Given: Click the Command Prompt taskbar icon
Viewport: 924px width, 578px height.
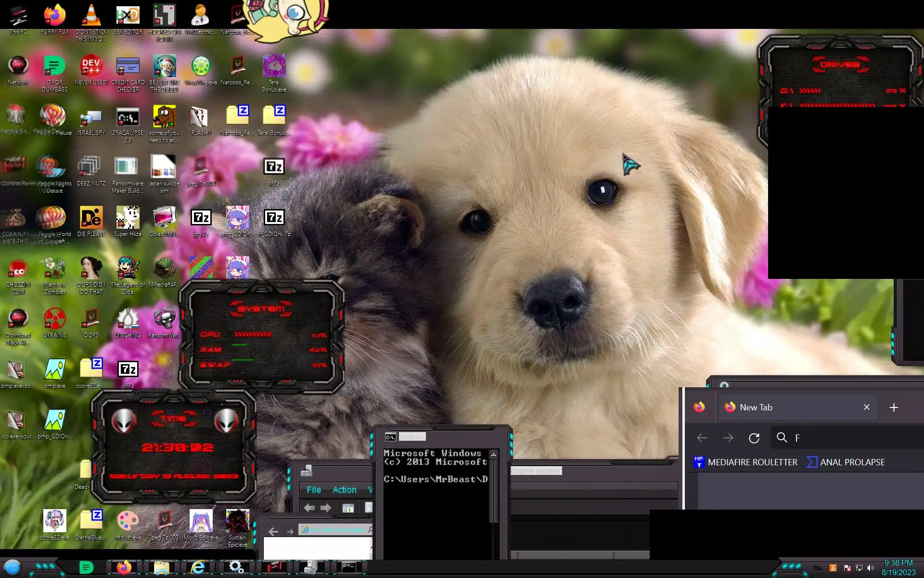Looking at the screenshot, I should click(x=348, y=567).
